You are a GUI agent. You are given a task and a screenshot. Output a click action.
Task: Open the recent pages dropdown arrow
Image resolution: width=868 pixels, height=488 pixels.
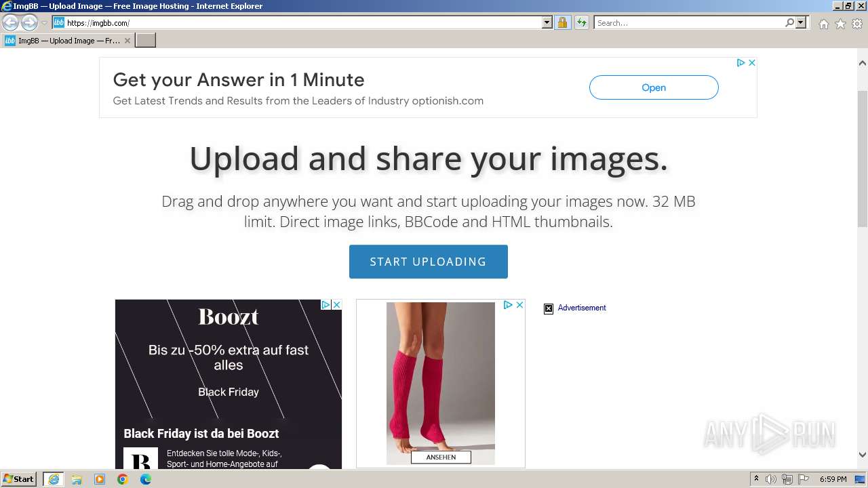point(44,23)
